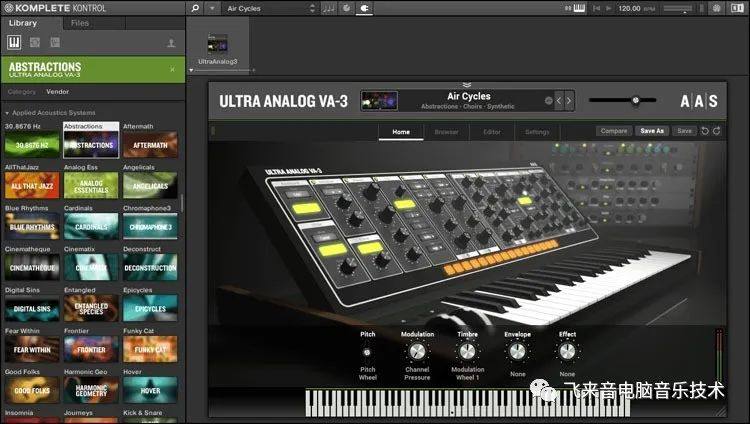Screen dimensions: 750x424
Task: Select the Digital Sins pack thumbnail
Action: [x=32, y=308]
